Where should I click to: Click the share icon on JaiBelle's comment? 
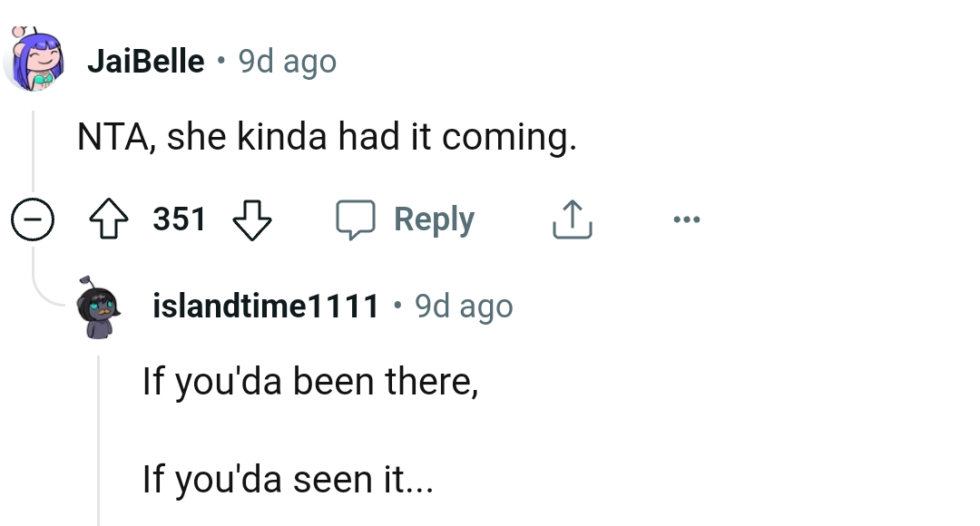572,220
